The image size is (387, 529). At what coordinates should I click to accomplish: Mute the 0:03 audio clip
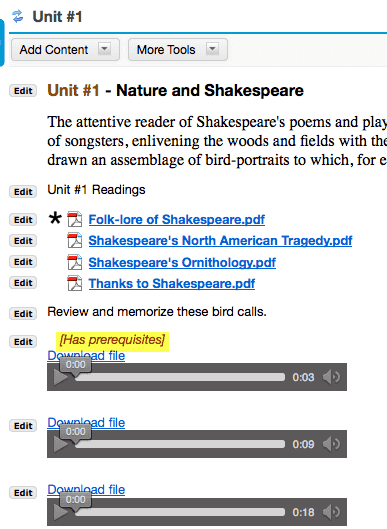[331, 377]
